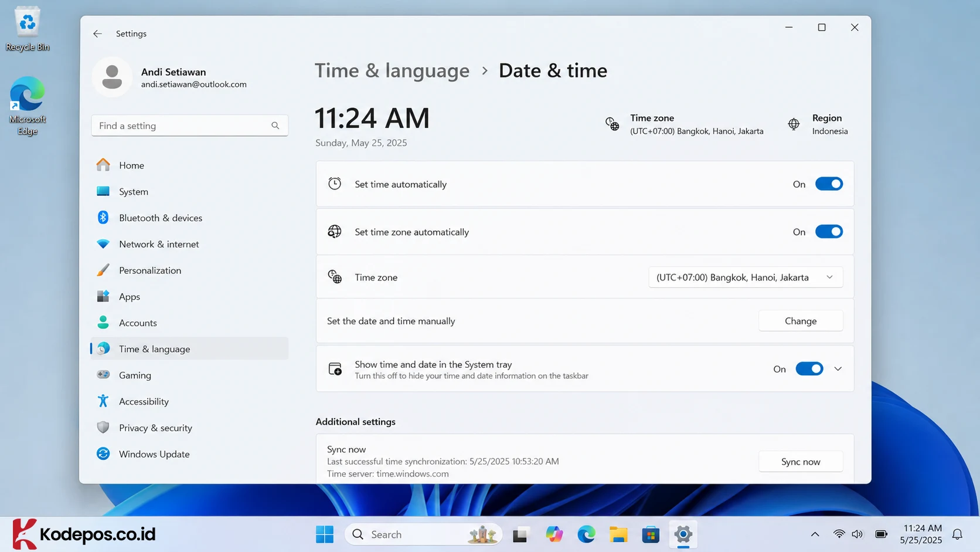Click the clock icon beside Set time automatically
Image resolution: width=980 pixels, height=552 pixels.
click(x=335, y=184)
